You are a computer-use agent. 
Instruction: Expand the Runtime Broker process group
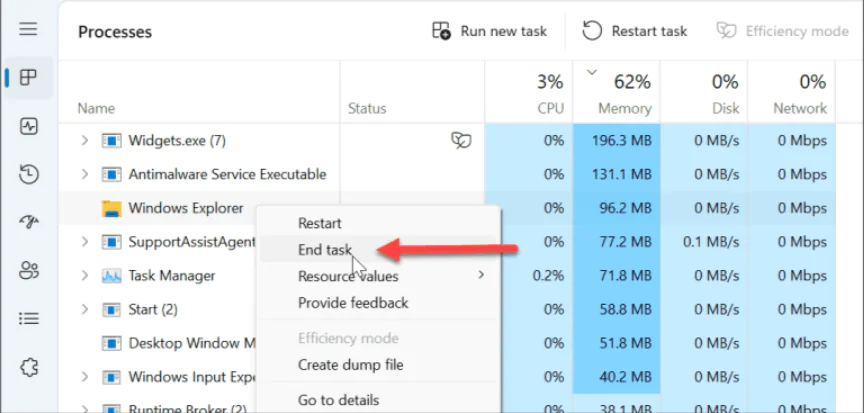tap(84, 409)
